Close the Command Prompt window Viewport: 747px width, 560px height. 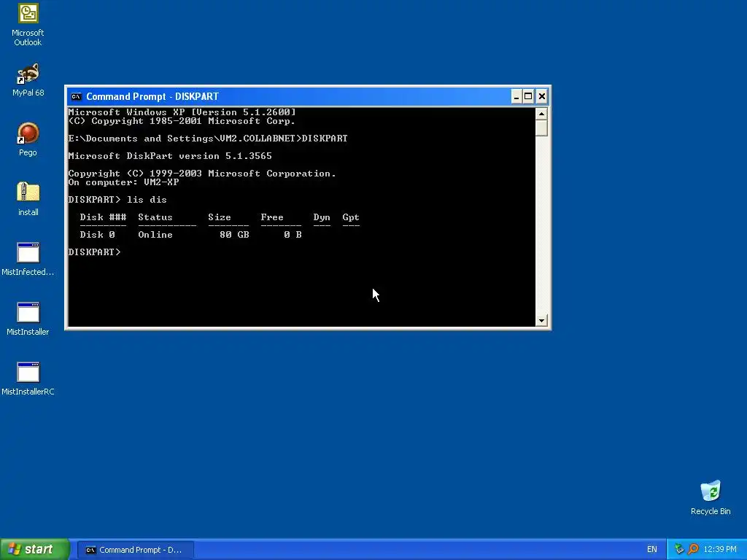(542, 97)
